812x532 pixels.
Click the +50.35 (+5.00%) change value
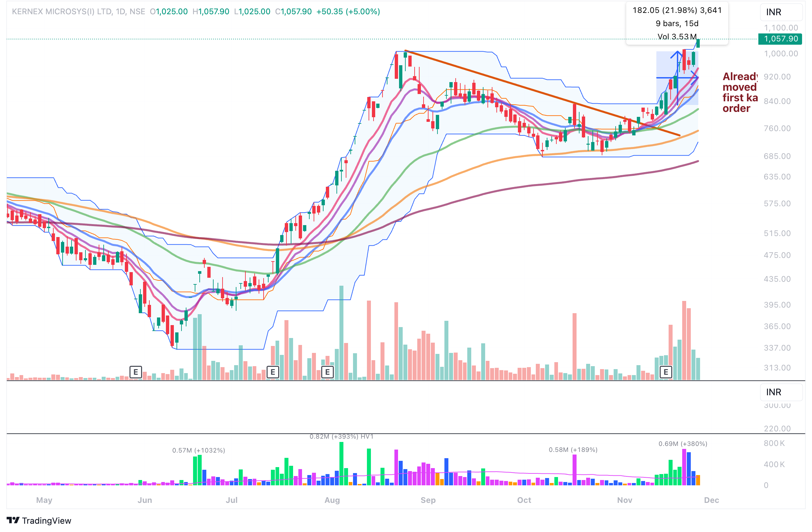point(348,12)
